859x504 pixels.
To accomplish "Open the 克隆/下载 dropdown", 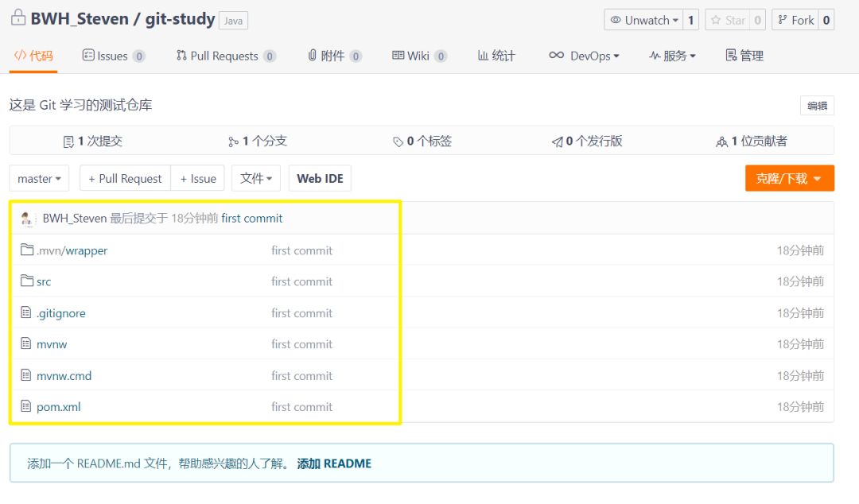I will (x=789, y=179).
